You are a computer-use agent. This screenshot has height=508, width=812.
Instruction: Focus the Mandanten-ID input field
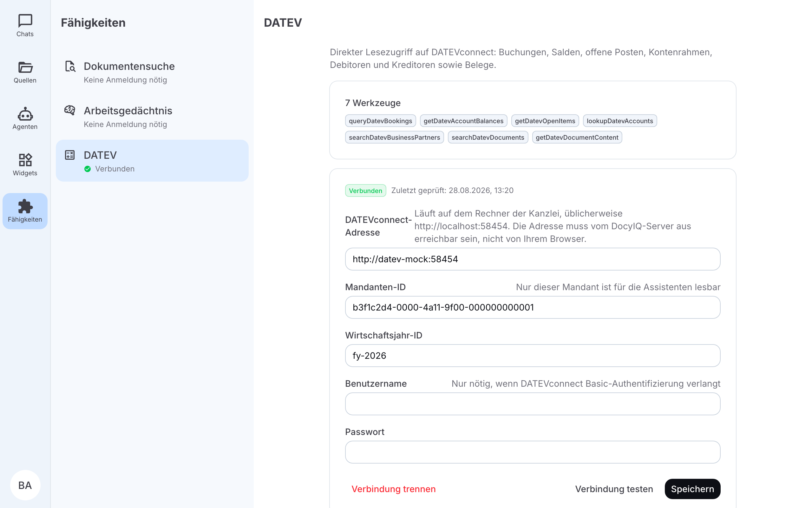(x=533, y=307)
